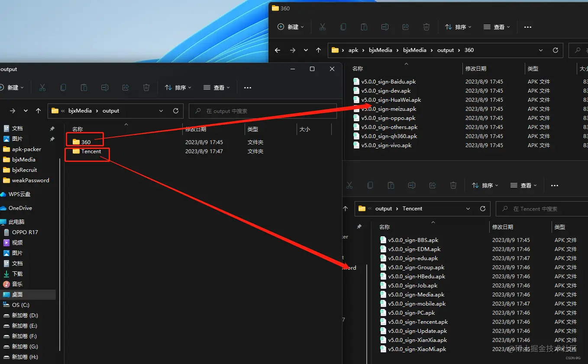Click Delete trash icon in 360 window

click(x=426, y=27)
